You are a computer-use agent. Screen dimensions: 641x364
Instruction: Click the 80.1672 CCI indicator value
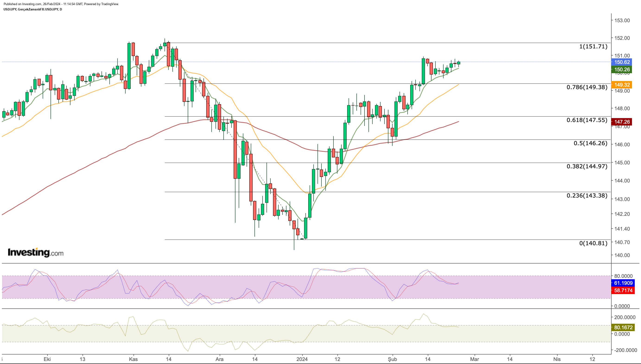pos(623,327)
